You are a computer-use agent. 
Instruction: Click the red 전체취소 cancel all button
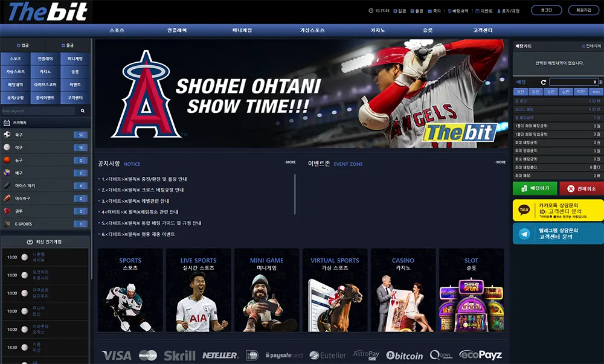click(x=582, y=188)
